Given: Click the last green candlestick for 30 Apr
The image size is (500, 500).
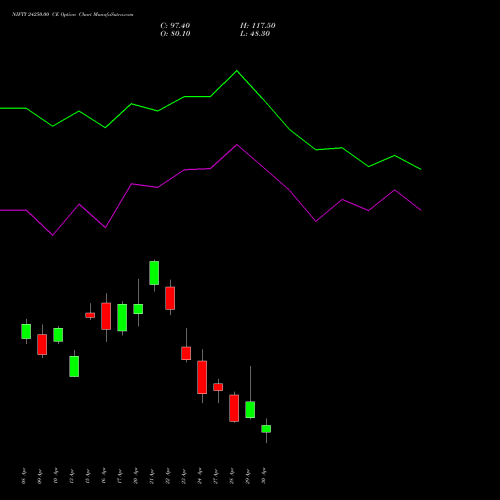Looking at the screenshot, I should [266, 429].
